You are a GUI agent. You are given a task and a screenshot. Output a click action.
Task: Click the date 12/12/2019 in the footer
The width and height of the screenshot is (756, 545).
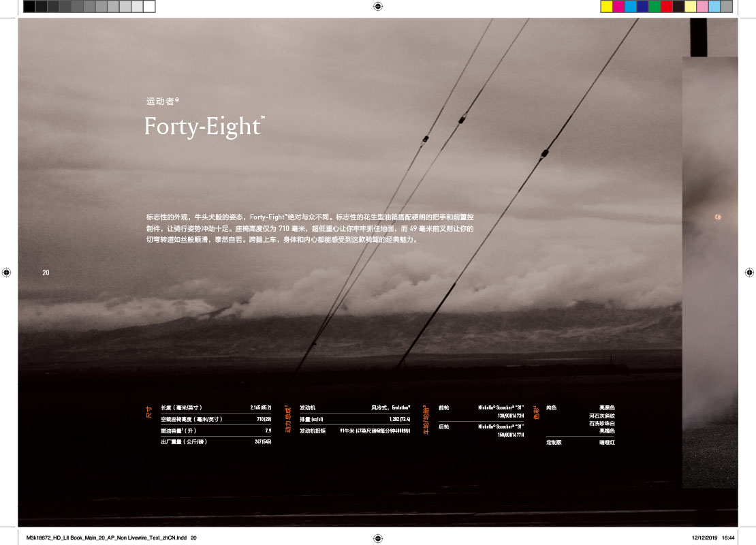pyautogui.click(x=704, y=538)
